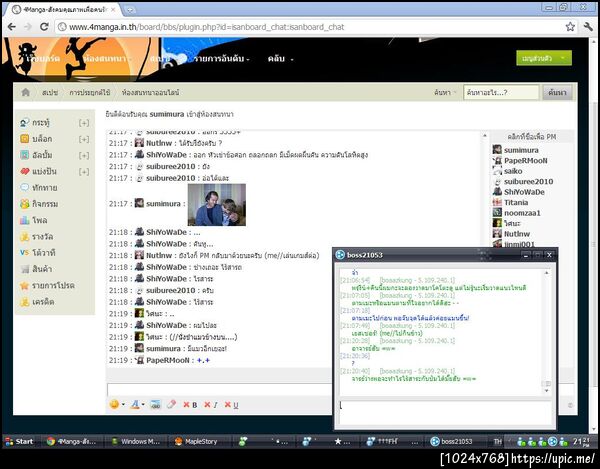The width and height of the screenshot is (600, 469).
Task: Expand the [+] next to บล็อก
Action: [84, 139]
